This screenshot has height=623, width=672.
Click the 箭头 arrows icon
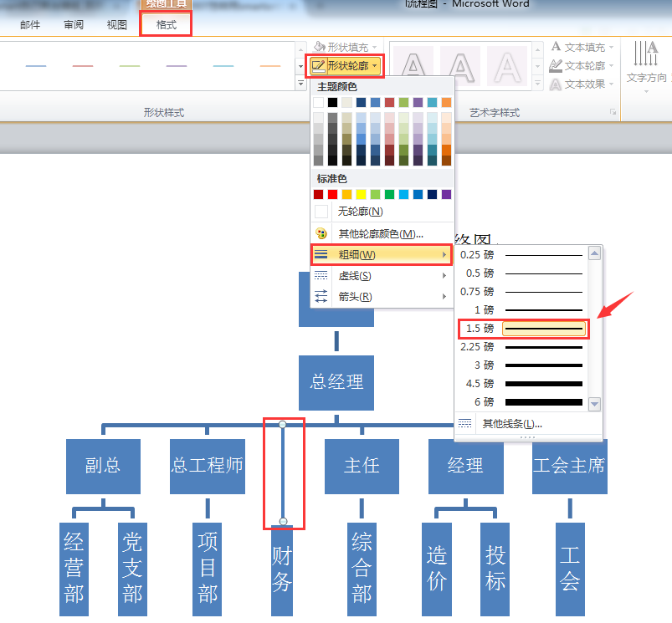(x=321, y=296)
